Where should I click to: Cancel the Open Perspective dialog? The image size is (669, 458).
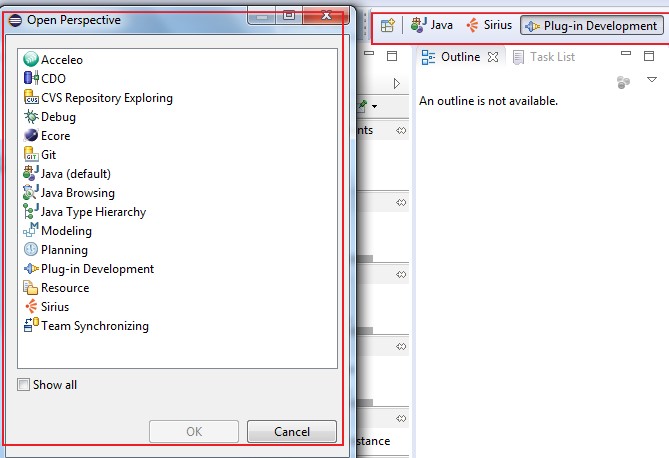pyautogui.click(x=292, y=432)
